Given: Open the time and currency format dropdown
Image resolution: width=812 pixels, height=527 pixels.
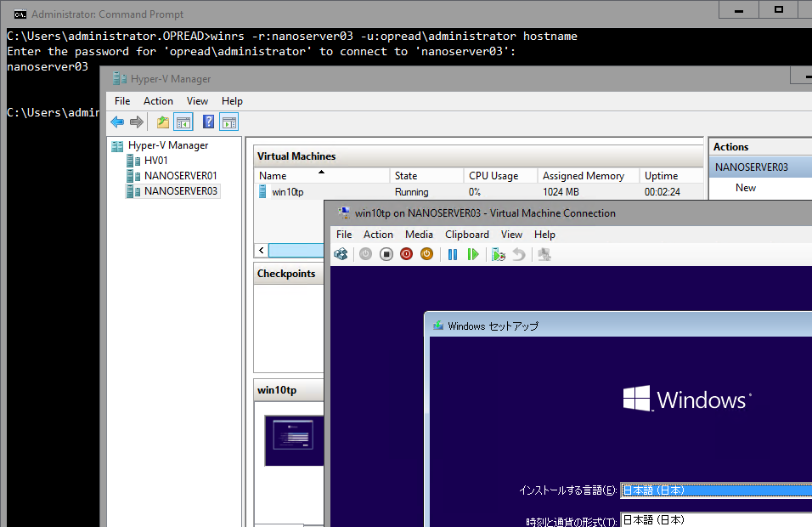Looking at the screenshot, I should (x=716, y=519).
